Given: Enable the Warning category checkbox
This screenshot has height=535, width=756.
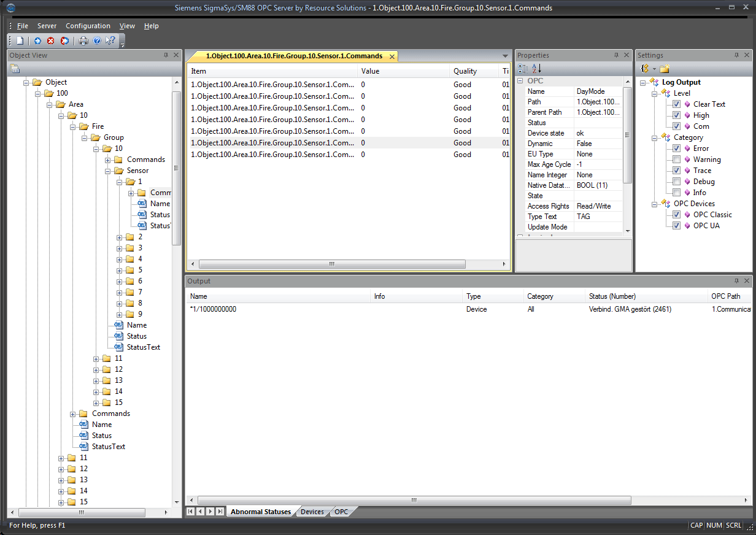Looking at the screenshot, I should click(x=676, y=160).
